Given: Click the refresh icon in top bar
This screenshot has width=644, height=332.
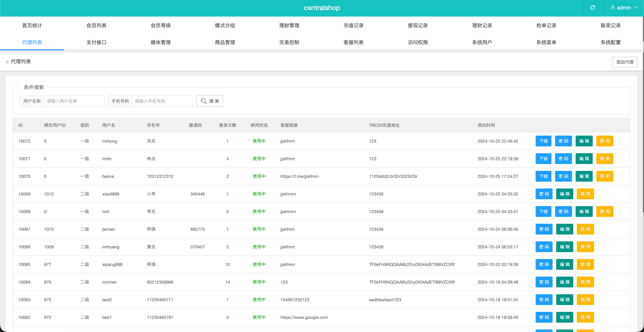Looking at the screenshot, I should [592, 8].
